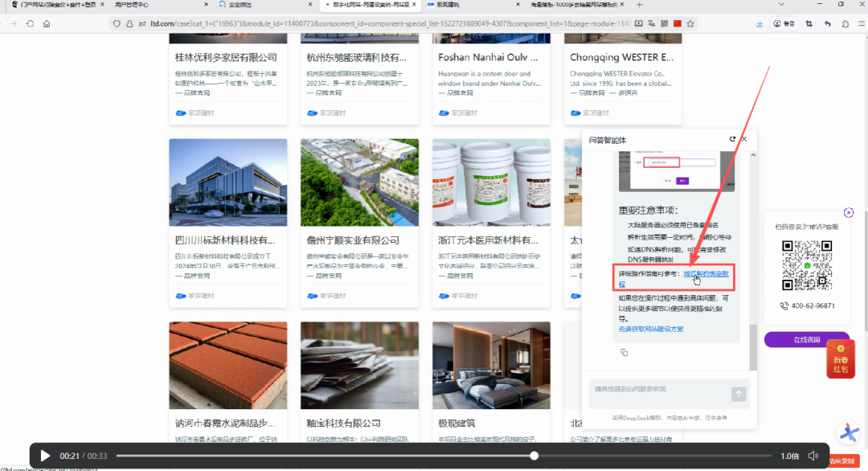Open the blue star AI assistant floating icon
This screenshot has width=868, height=471.
(849, 432)
